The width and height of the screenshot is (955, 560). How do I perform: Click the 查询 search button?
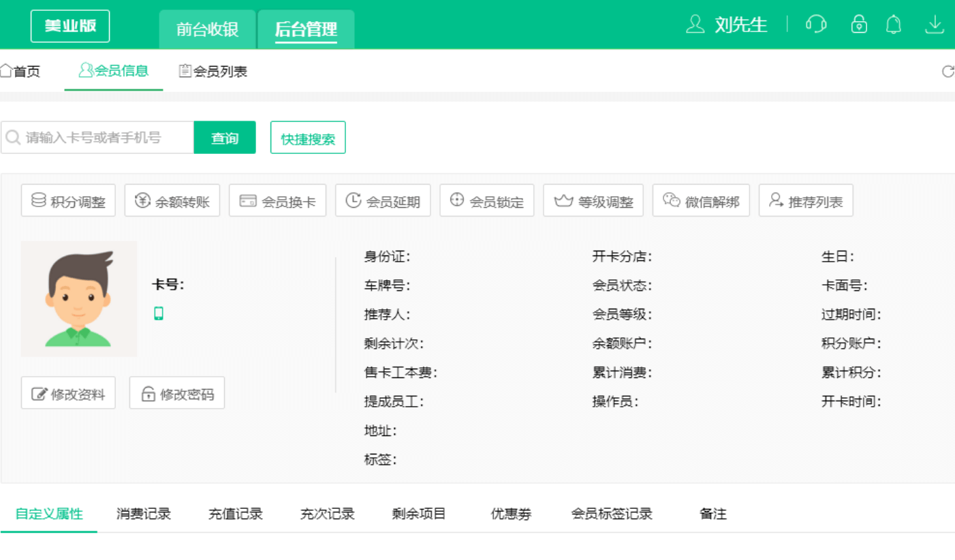tap(225, 137)
